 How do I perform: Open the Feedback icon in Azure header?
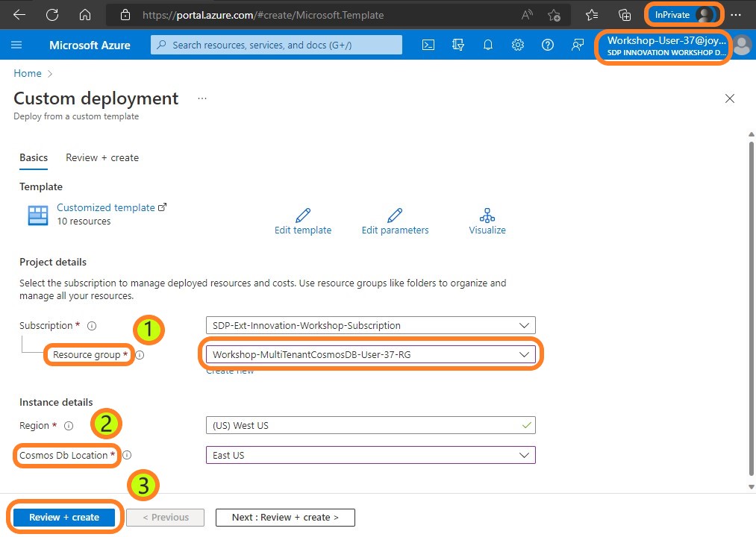tap(577, 45)
